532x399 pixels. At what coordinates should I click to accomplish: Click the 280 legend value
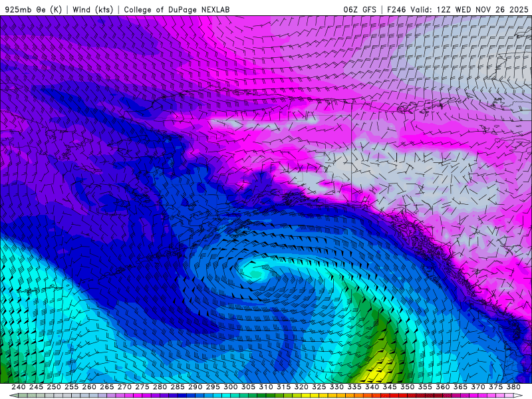[x=160, y=387]
